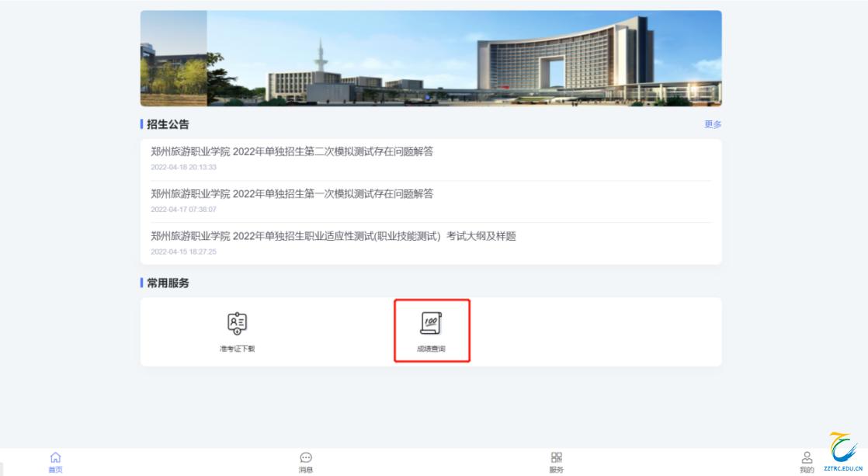
Task: Select the 消息 tab label text
Action: [x=306, y=470]
